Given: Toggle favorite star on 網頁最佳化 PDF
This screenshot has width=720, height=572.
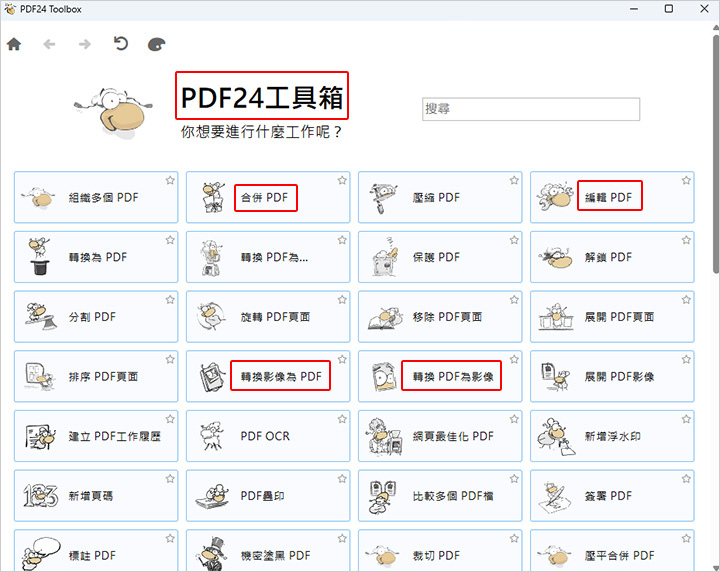Looking at the screenshot, I should coord(514,419).
